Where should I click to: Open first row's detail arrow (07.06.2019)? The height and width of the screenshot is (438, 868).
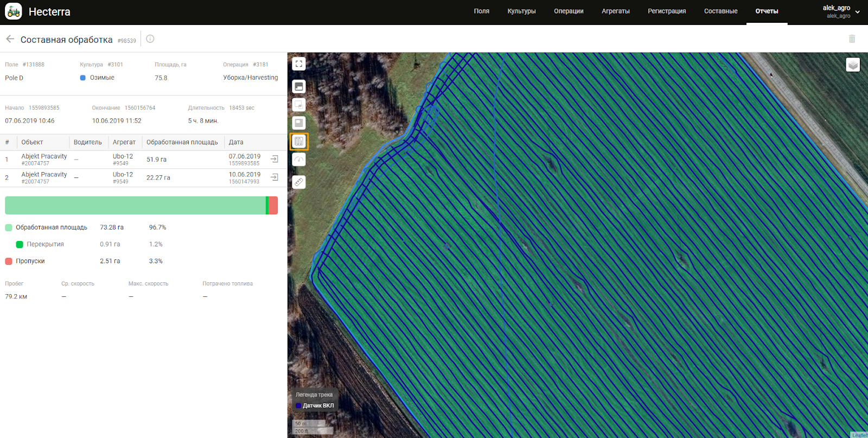[275, 159]
